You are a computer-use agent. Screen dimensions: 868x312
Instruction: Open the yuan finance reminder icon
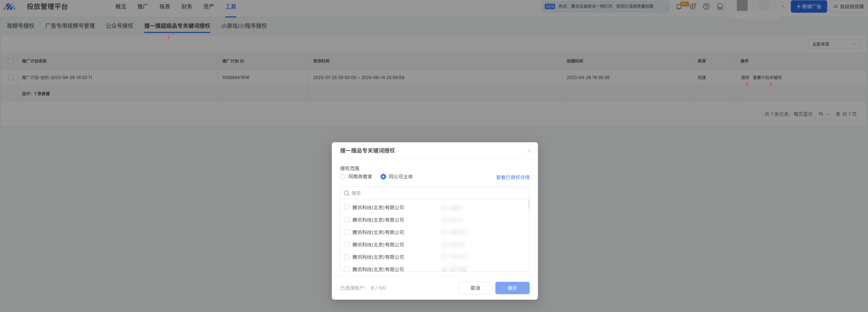pos(693,7)
